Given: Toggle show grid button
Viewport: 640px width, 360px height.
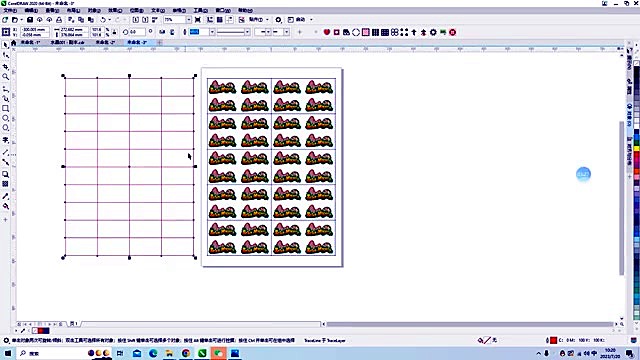Looking at the screenshot, I should tap(220, 20).
